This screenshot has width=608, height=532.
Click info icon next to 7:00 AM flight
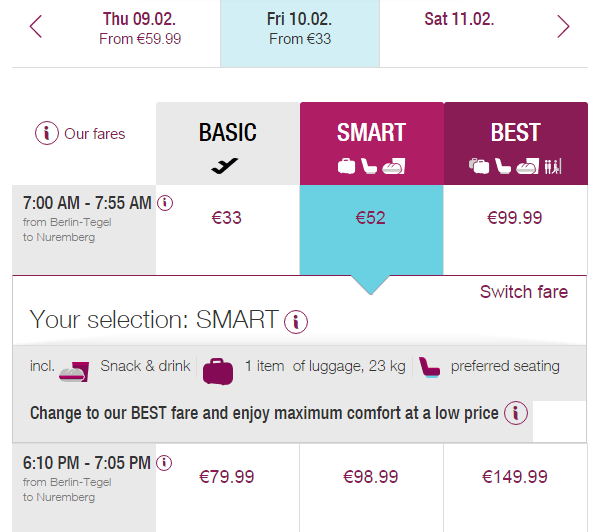tap(166, 203)
